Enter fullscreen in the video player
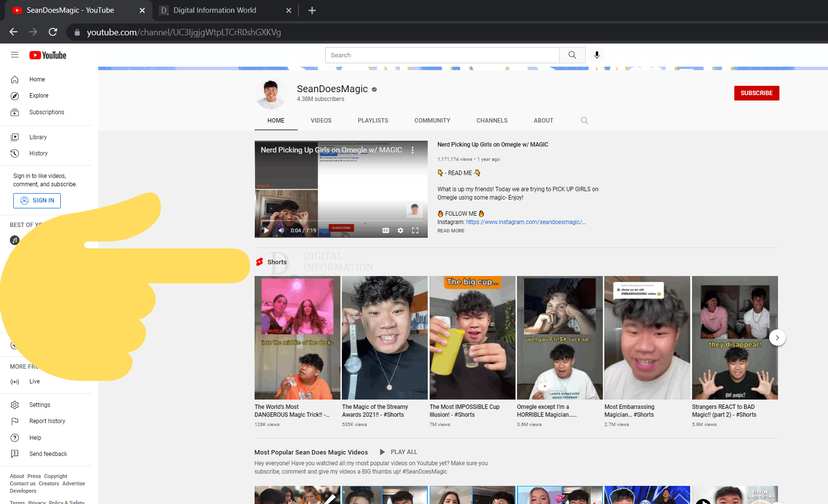828x504 pixels. (x=415, y=230)
